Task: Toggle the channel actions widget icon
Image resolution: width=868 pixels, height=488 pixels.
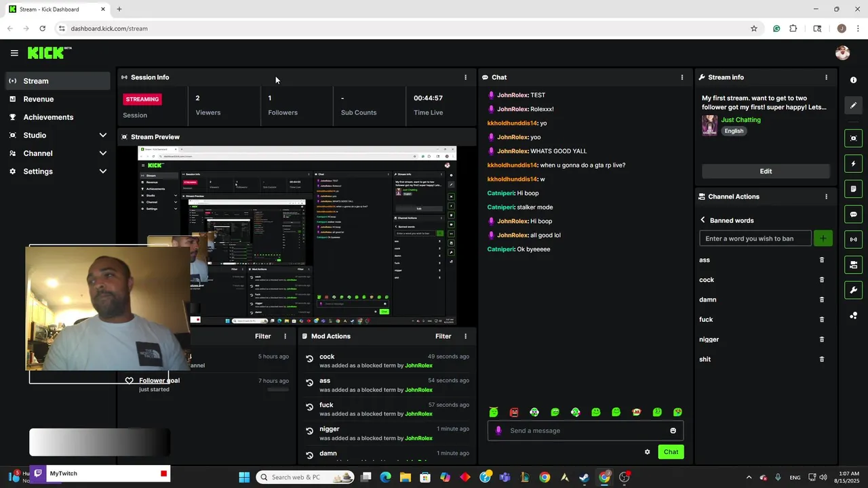Action: (853, 264)
